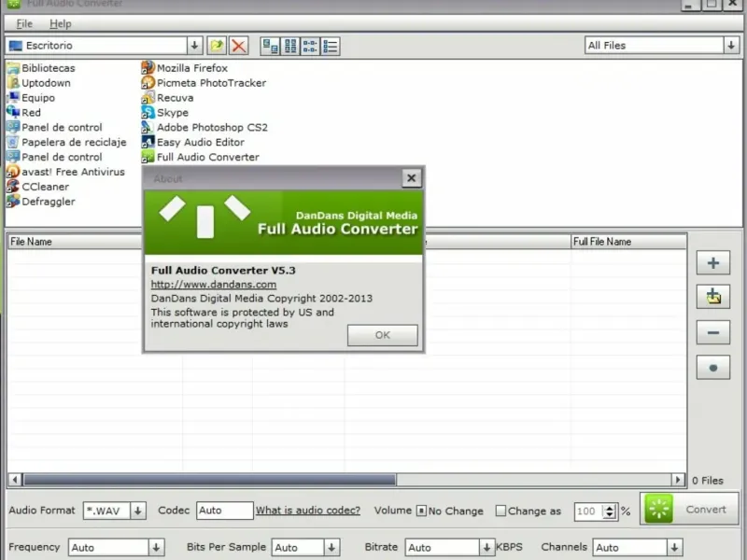This screenshot has width=747, height=560.
Task: Click the volume percent spinner arrows
Action: point(610,511)
